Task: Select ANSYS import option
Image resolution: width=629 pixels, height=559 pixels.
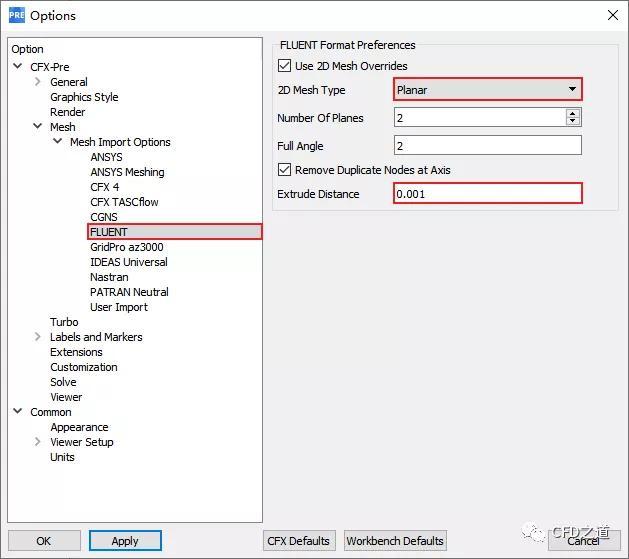Action: click(x=106, y=157)
